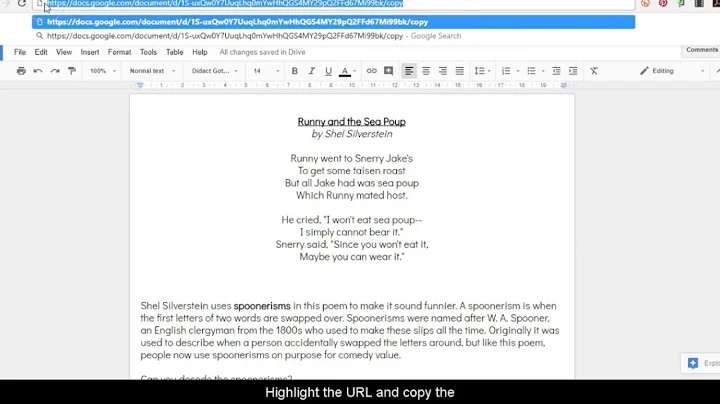Open the Help menu

(200, 52)
